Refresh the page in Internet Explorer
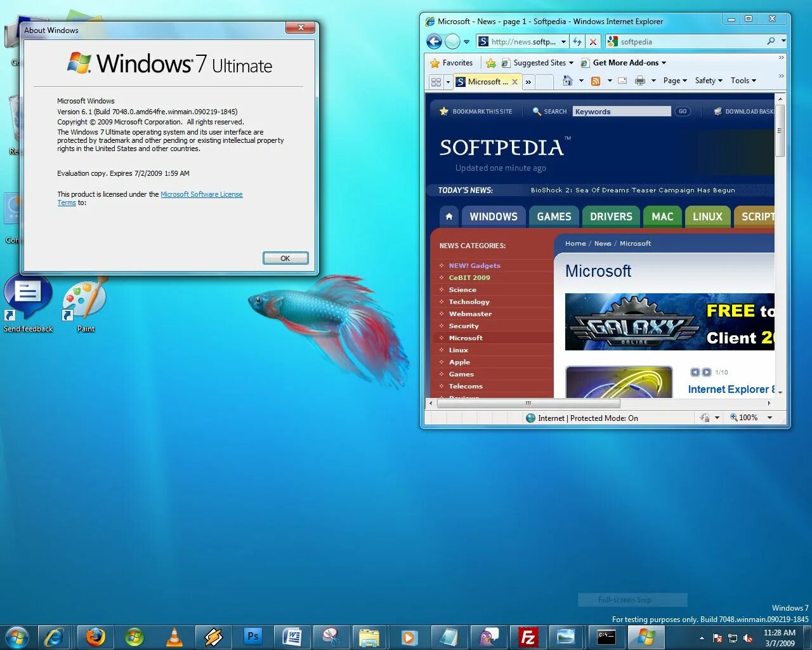 [x=577, y=42]
